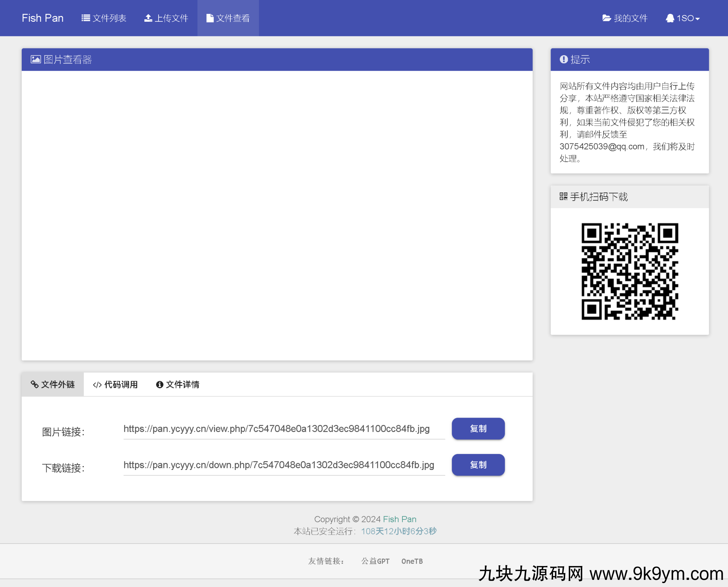This screenshot has width=728, height=587.
Task: Click the list icon beside 文件列表
Action: 85,18
